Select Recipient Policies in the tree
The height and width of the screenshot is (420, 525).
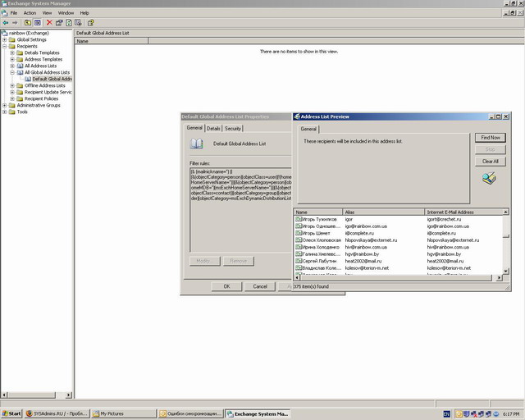click(42, 98)
